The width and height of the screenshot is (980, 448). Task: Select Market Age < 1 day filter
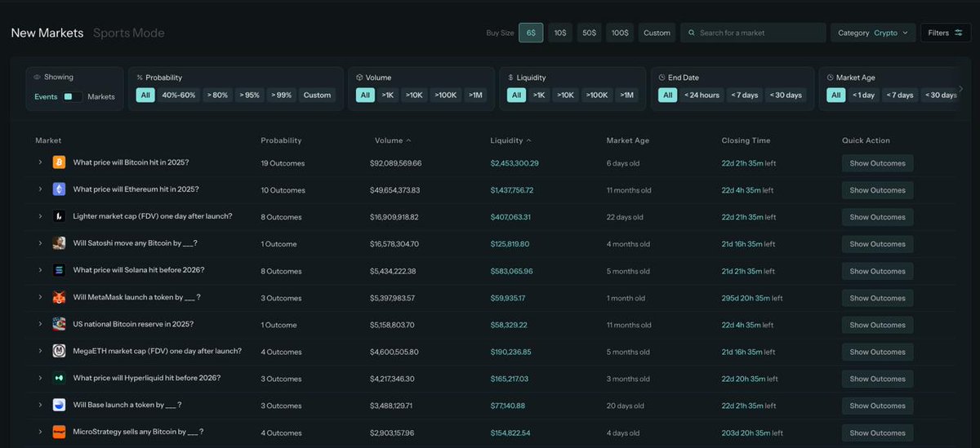tap(863, 95)
